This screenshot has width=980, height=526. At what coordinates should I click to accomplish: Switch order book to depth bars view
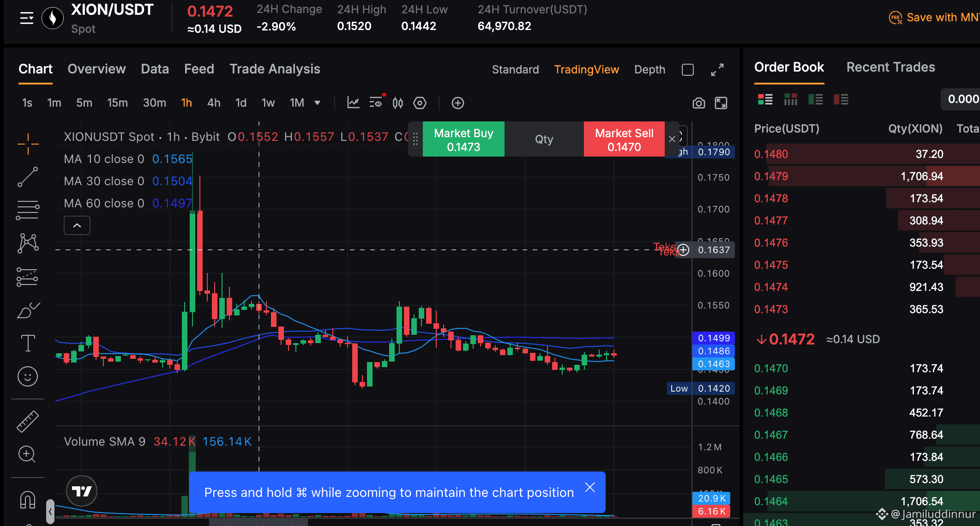click(791, 99)
